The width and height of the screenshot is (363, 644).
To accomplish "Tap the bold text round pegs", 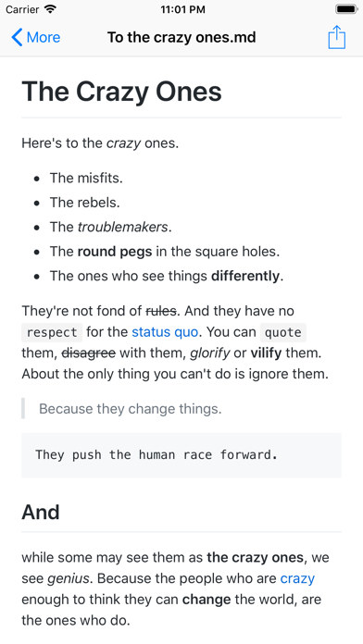I will click(x=115, y=252).
